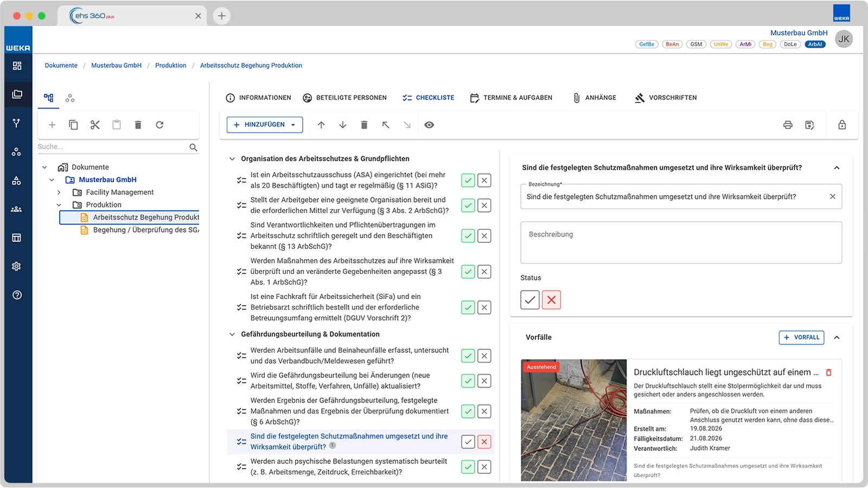The image size is (868, 488).
Task: Click into the Beschreibung field
Action: pos(681,242)
